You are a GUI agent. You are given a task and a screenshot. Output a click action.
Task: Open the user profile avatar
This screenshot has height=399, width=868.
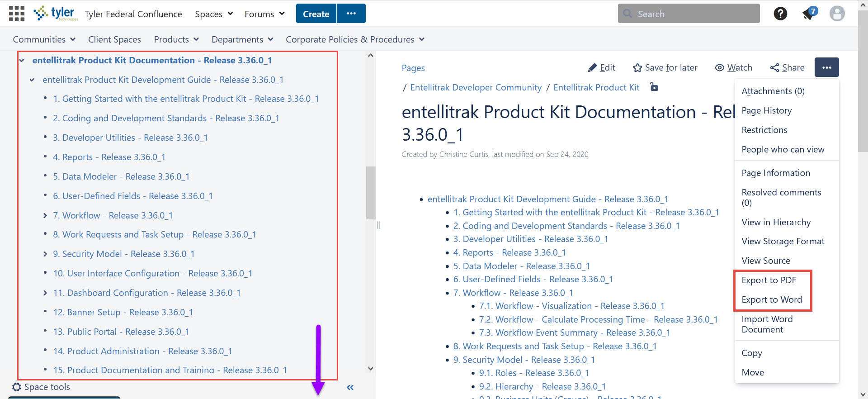coord(837,14)
